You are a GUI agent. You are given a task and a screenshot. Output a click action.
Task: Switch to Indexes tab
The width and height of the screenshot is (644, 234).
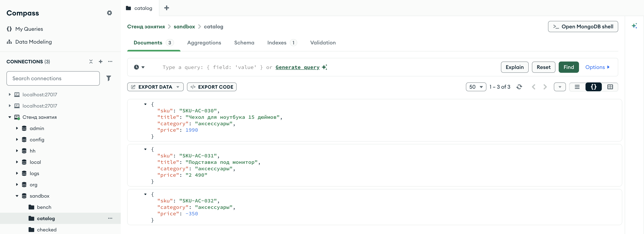point(282,43)
